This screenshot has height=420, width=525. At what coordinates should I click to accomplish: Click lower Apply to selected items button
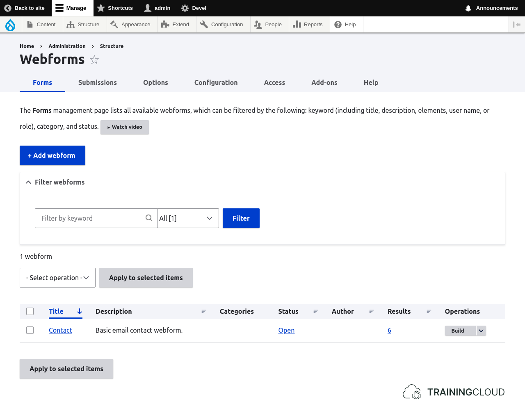coord(66,369)
